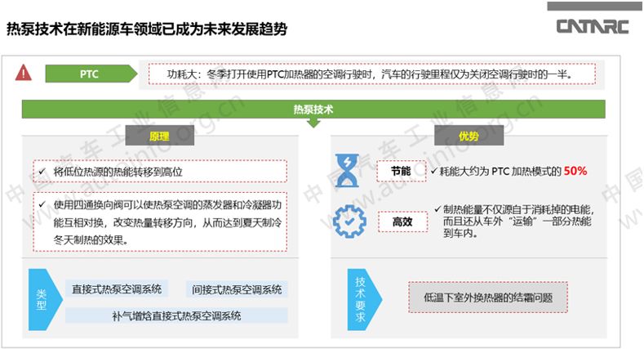644x349 pixels.
Task: Select 间接式热泵空调系统 box
Action: tap(237, 289)
